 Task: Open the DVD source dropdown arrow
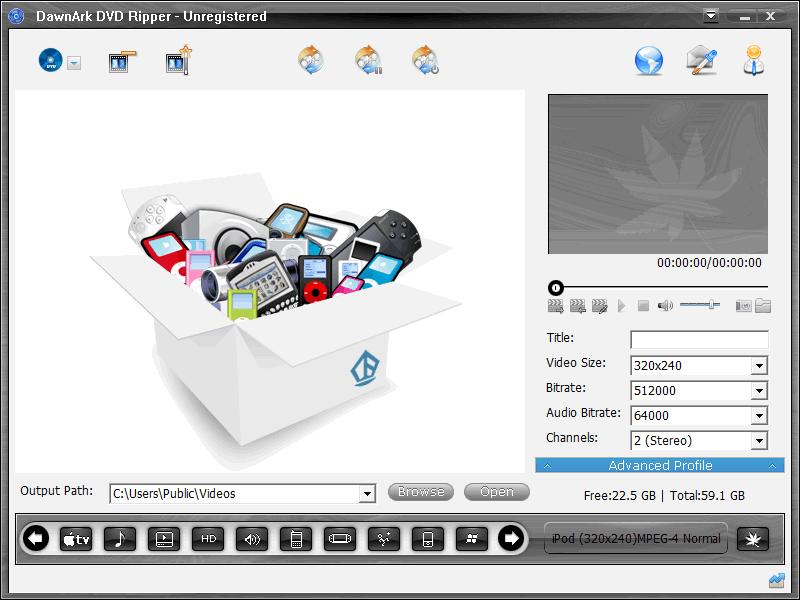click(74, 63)
